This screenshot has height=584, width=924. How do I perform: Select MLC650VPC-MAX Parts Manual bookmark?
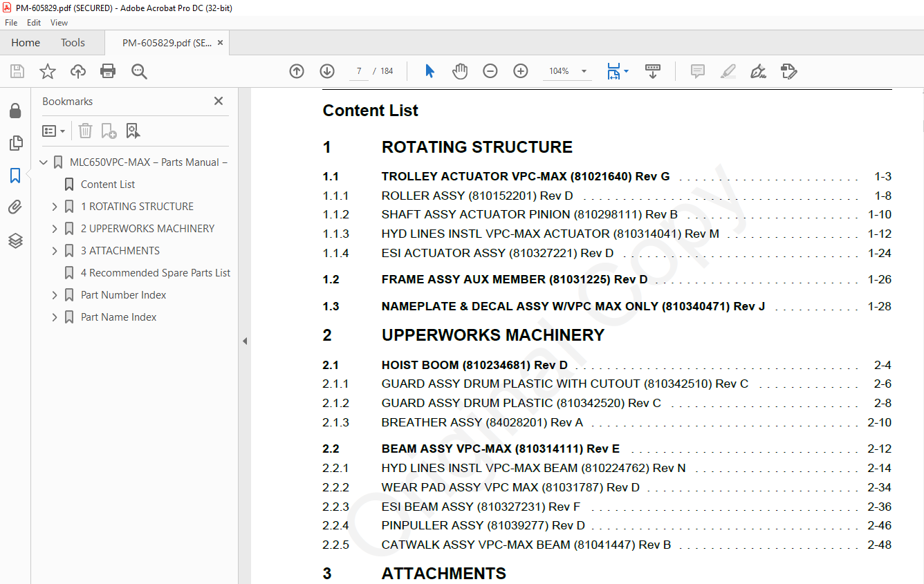click(149, 162)
